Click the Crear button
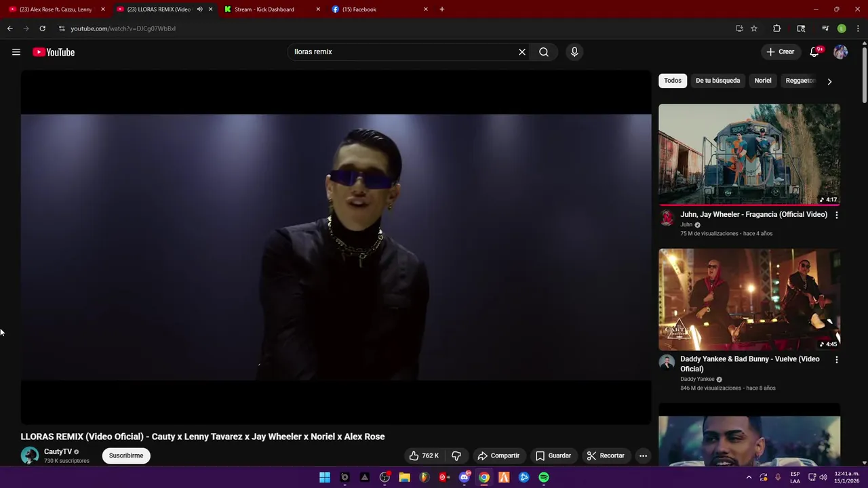Viewport: 868px width, 488px height. (x=780, y=52)
